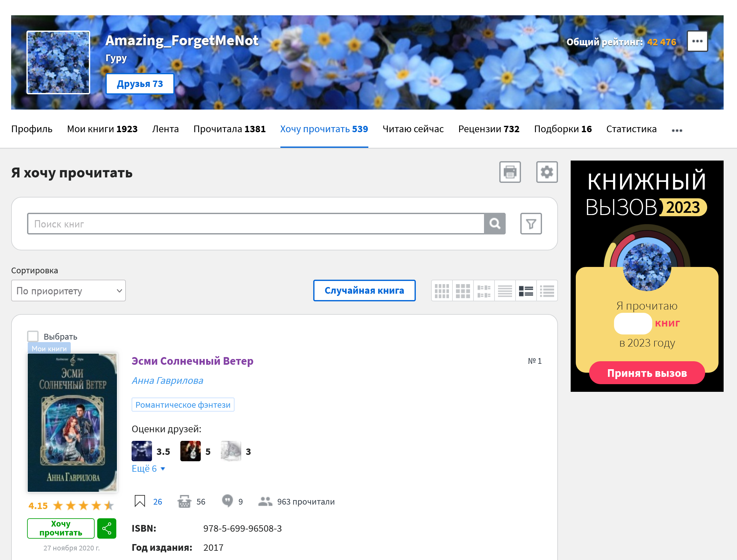The height and width of the screenshot is (560, 737).
Task: Click the 4.15 star rating
Action: point(71,506)
